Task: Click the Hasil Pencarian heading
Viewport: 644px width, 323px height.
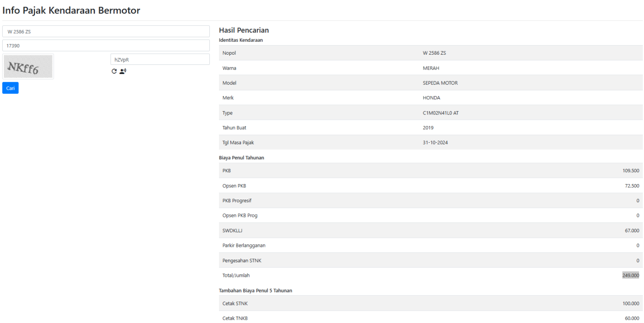Action: click(244, 30)
